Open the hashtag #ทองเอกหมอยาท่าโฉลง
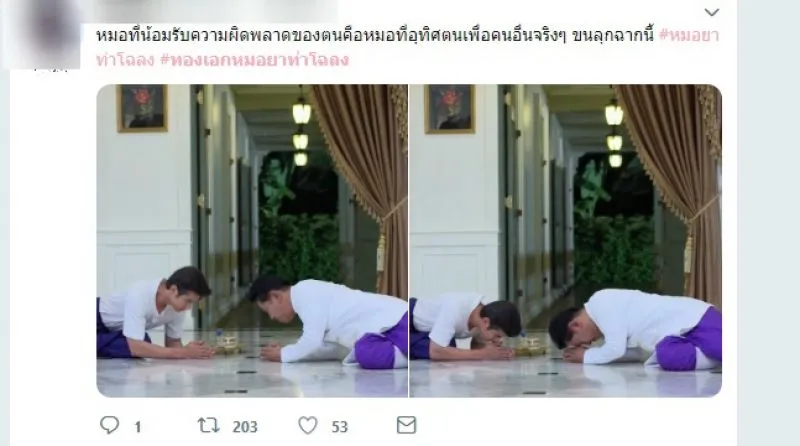This screenshot has height=446, width=800. pos(255,60)
